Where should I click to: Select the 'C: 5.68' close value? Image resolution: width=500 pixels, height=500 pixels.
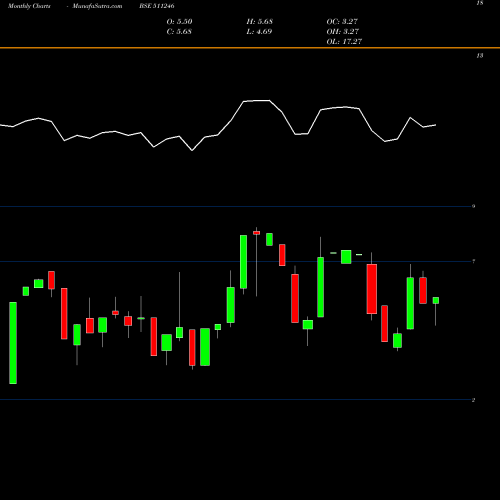click(179, 32)
